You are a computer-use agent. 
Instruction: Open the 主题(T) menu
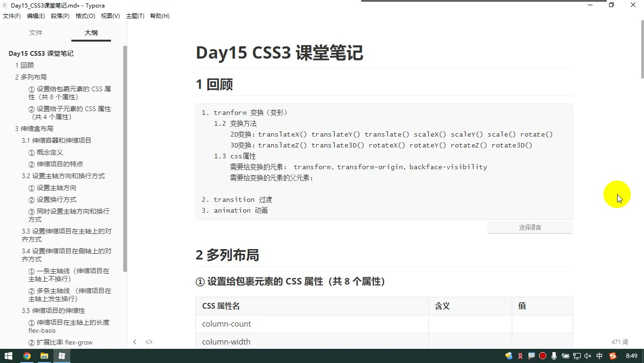point(135,16)
